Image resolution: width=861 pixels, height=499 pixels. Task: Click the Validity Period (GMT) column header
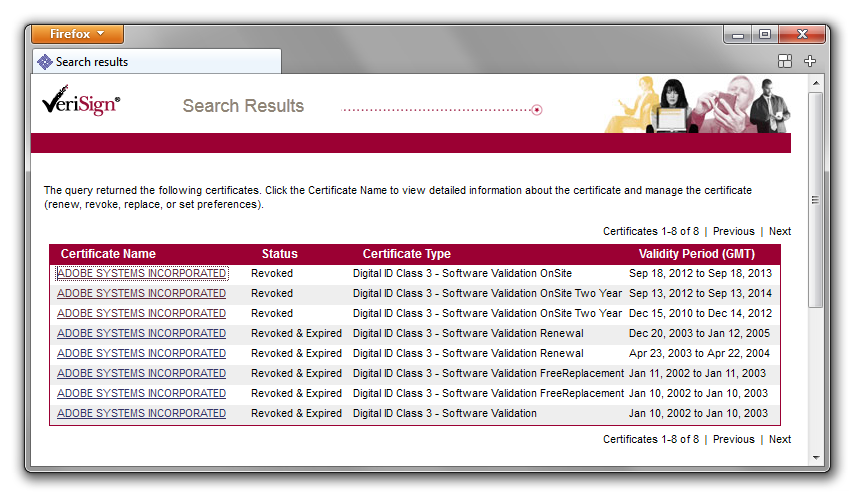[697, 254]
